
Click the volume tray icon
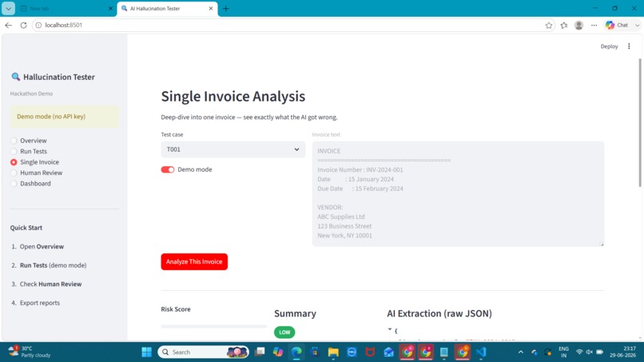click(590, 352)
